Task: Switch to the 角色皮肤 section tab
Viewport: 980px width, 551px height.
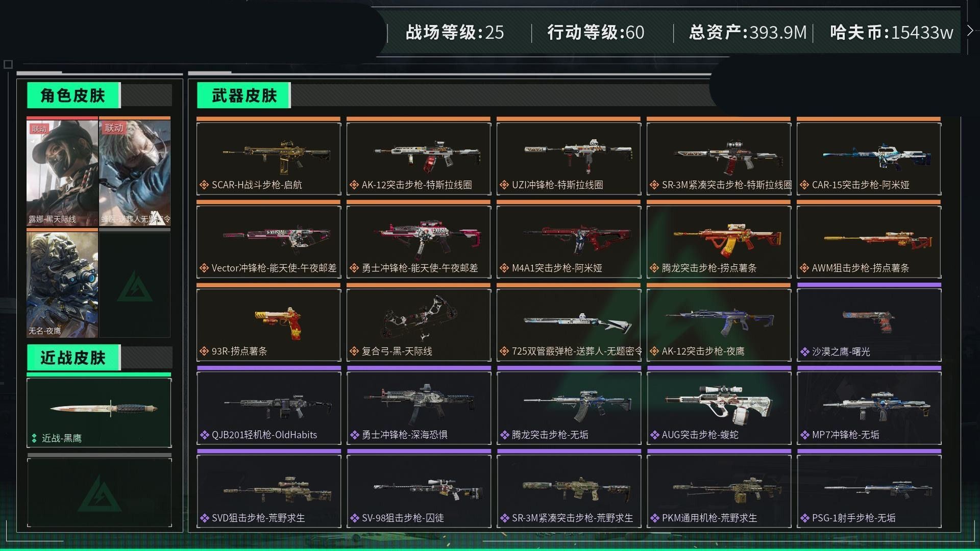Action: pos(73,95)
